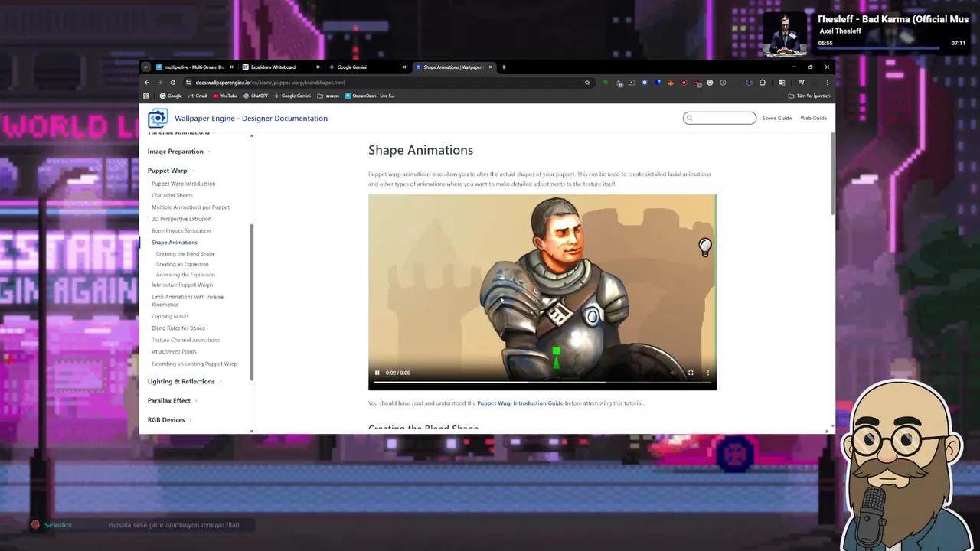Focus the documentation search field
980x551 pixels.
tap(720, 118)
